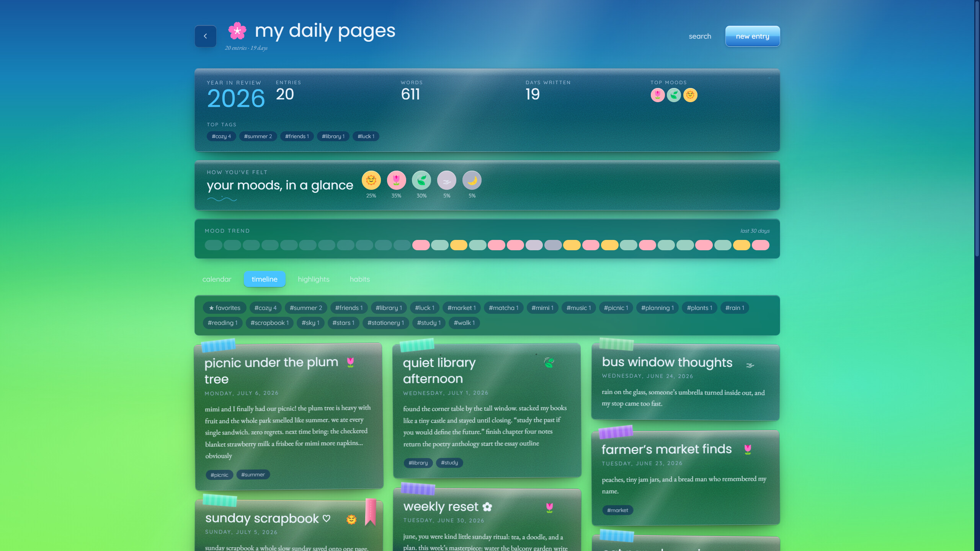Open search

tap(700, 36)
